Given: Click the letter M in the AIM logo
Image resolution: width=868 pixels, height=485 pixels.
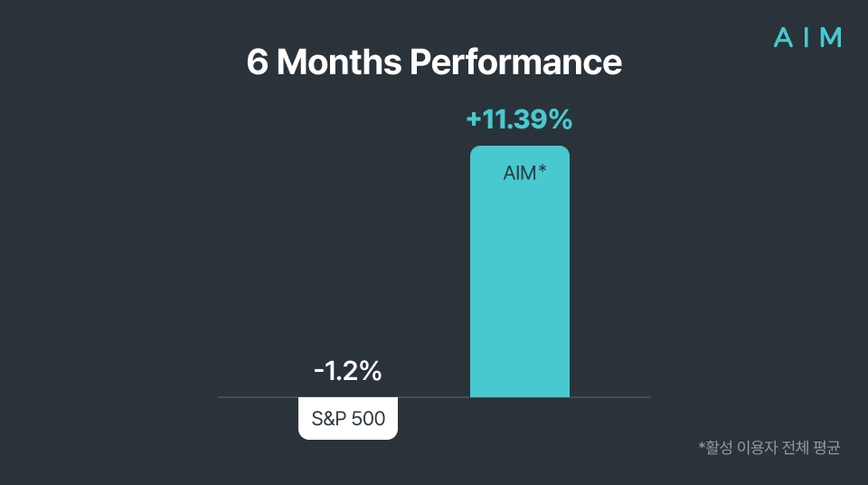Looking at the screenshot, I should (x=830, y=38).
